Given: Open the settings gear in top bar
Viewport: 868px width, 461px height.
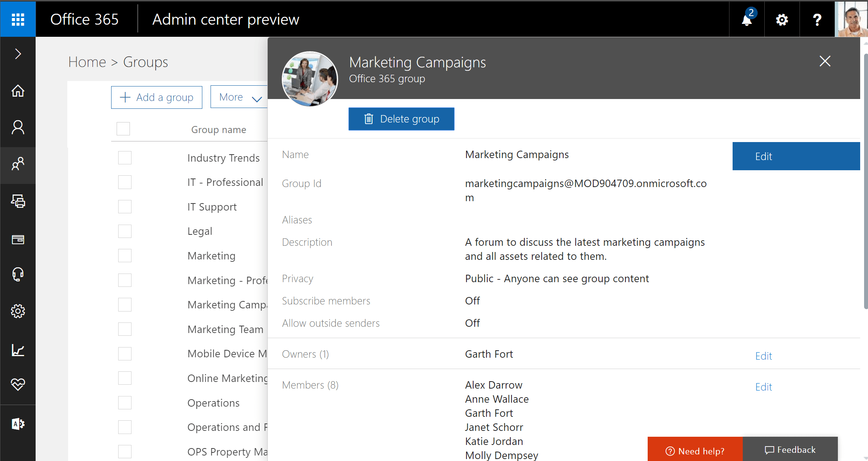Looking at the screenshot, I should (782, 19).
